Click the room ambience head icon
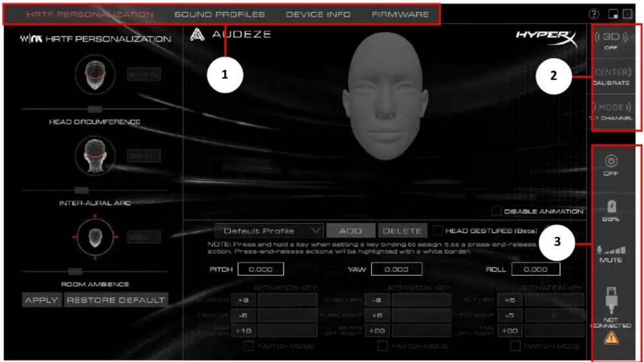 94,237
